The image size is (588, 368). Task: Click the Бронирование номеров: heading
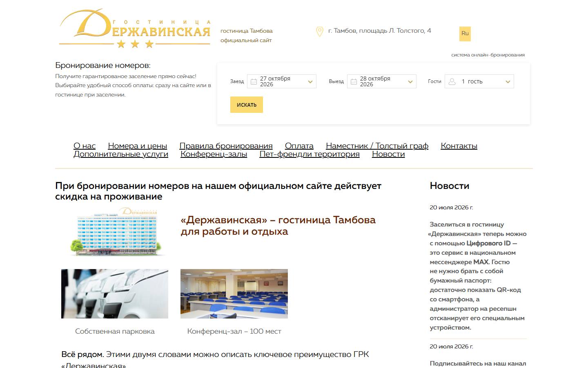(103, 65)
